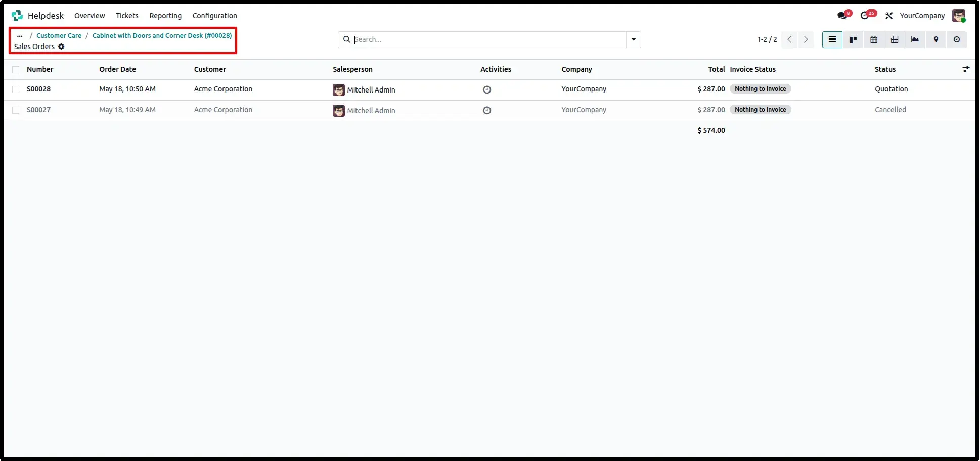Open the Tickets menu
The width and height of the screenshot is (980, 461).
pyautogui.click(x=127, y=16)
